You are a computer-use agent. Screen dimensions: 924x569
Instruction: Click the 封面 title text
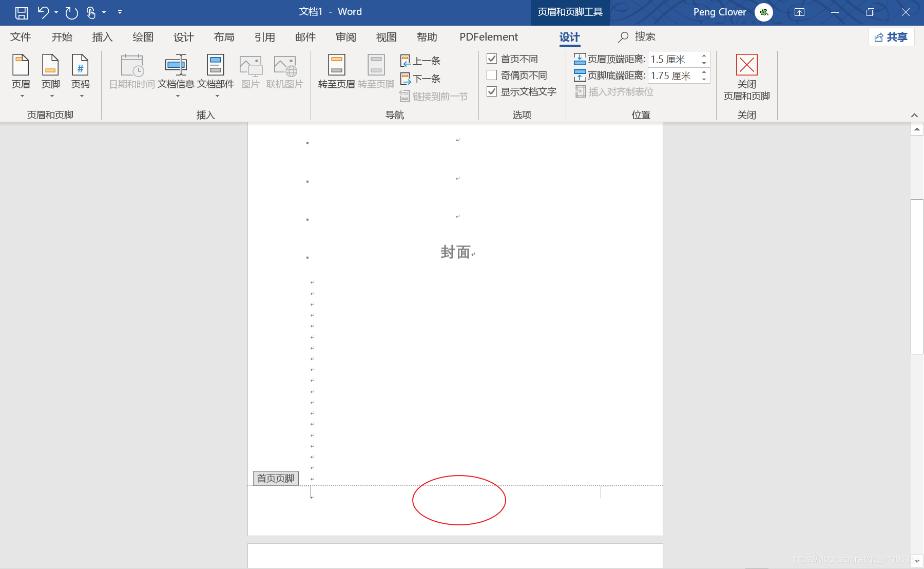(455, 252)
